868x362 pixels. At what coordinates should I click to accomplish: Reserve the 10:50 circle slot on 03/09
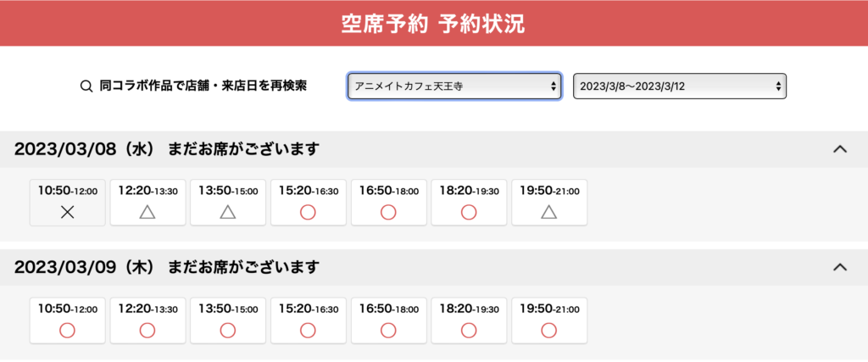(67, 320)
